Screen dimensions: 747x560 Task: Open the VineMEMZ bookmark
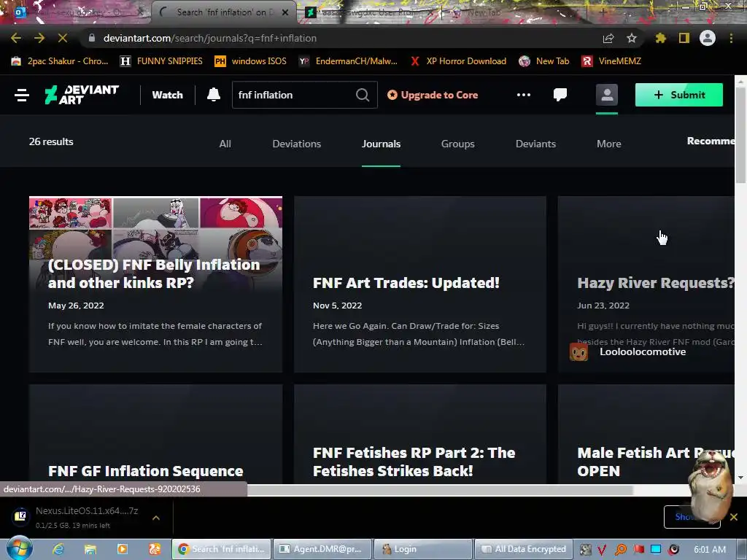click(611, 61)
